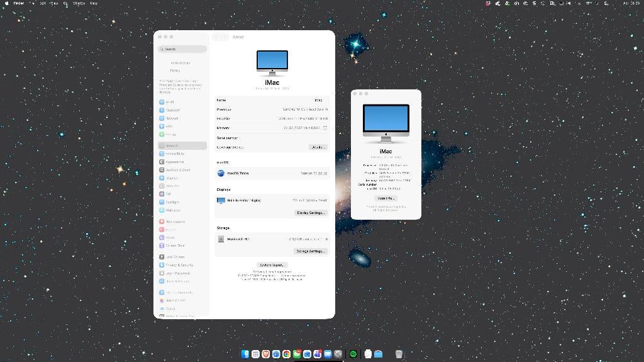Open the Trash in the Dock
This screenshot has height=362, width=644.
tap(398, 354)
